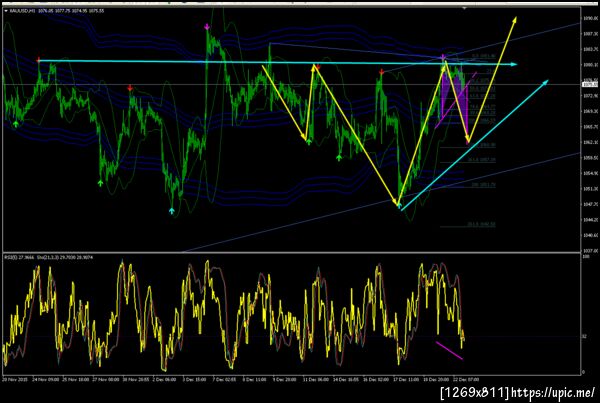This screenshot has height=403, width=600.
Task: Click the "17 Dec 11:00" time axis label
Action: (406, 380)
